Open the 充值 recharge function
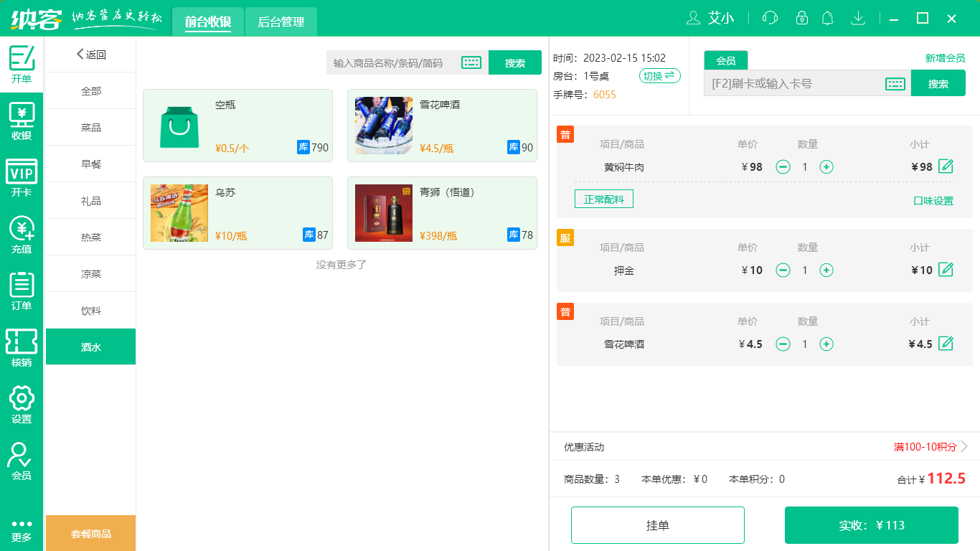The height and width of the screenshot is (551, 980). pyautogui.click(x=22, y=232)
